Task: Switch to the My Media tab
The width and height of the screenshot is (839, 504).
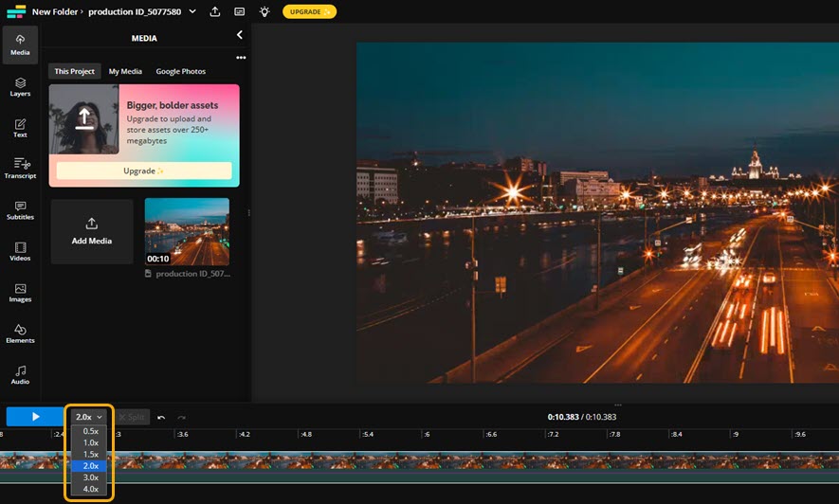Action: (125, 71)
